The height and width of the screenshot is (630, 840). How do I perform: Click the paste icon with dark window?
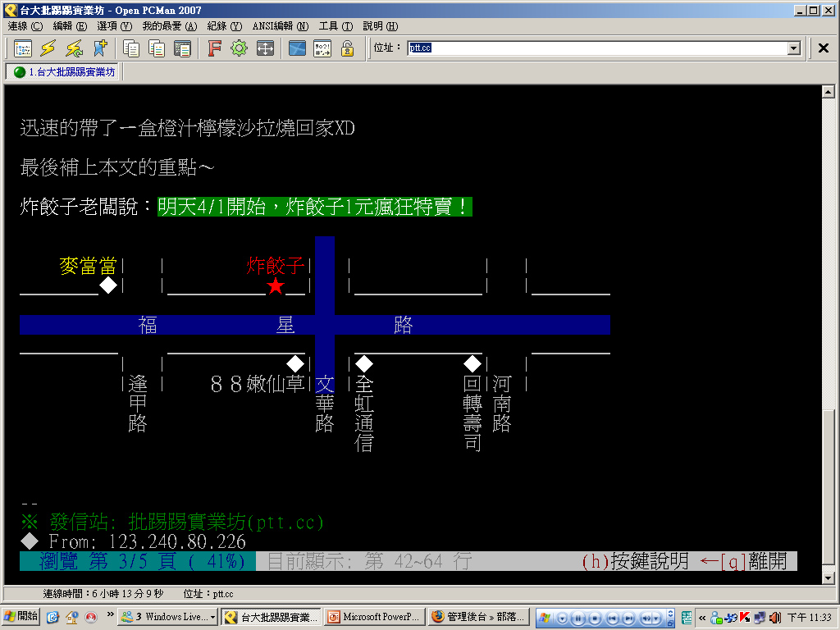[x=182, y=48]
